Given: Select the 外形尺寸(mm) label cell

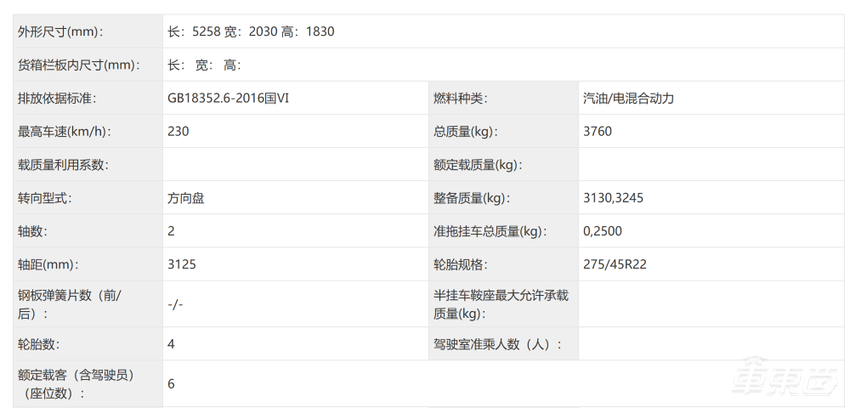Looking at the screenshot, I should (60, 32).
